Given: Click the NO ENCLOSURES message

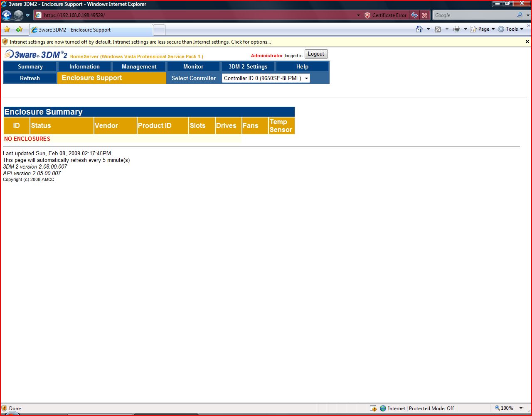Looking at the screenshot, I should [27, 139].
